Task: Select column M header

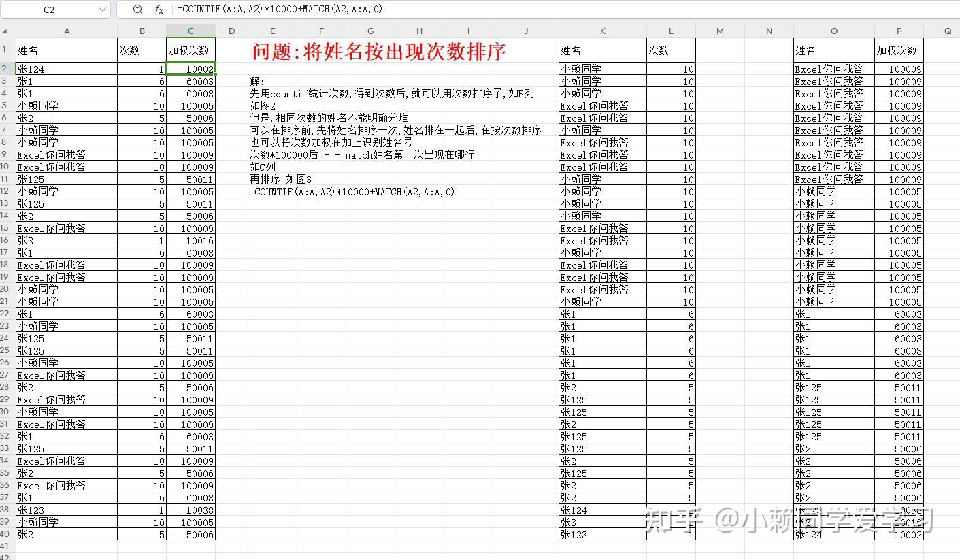Action: point(720,31)
